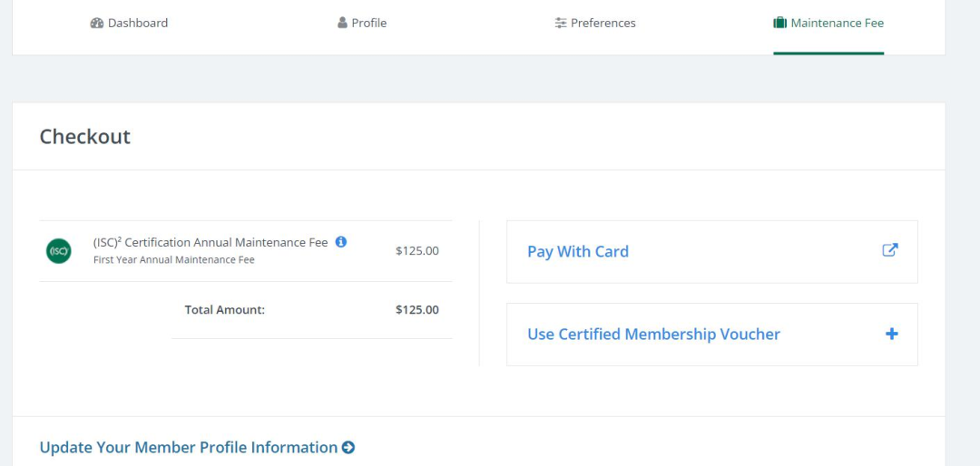Click the Preferences sliders icon
This screenshot has height=466, width=980.
[x=561, y=23]
